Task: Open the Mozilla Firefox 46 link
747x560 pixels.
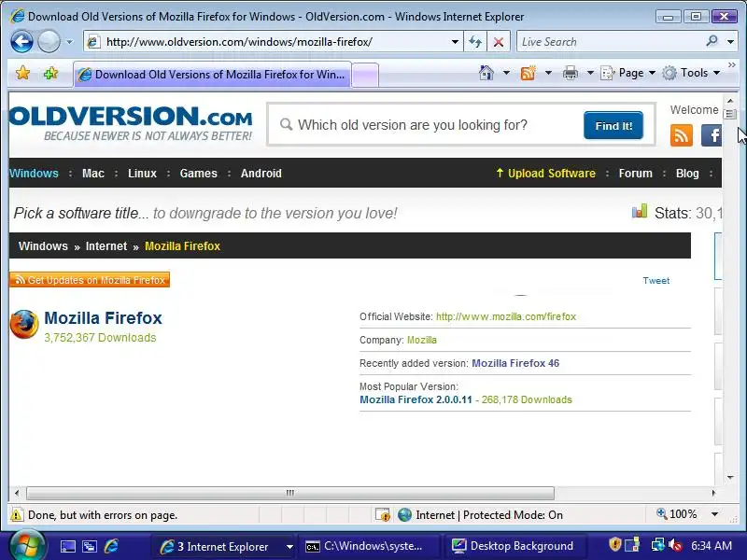Action: click(x=515, y=363)
